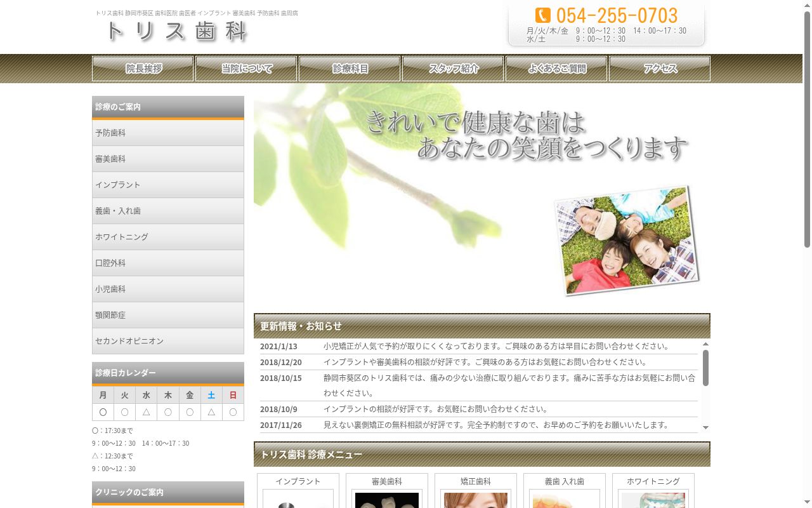Click 日 column header in calendar
Screen dimensions: 812x508
click(x=233, y=395)
